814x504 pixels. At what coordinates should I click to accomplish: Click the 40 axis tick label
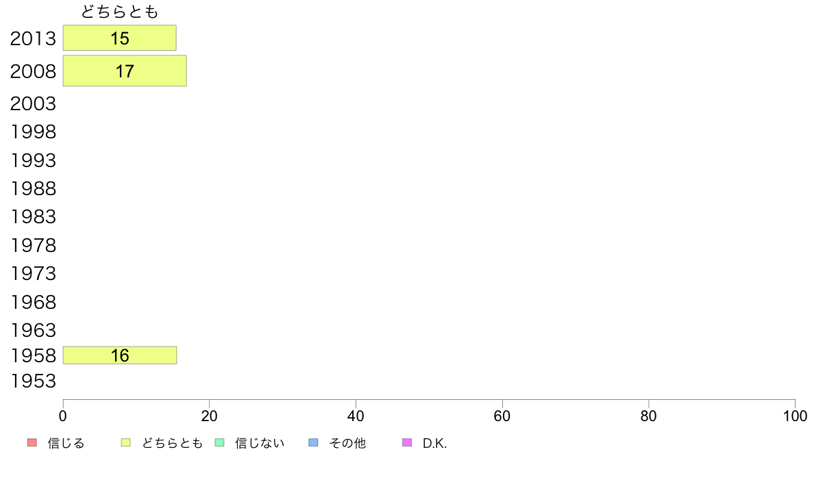(356, 416)
